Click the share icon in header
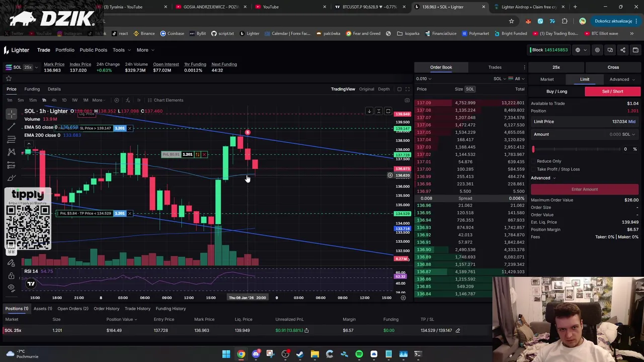 [x=623, y=50]
